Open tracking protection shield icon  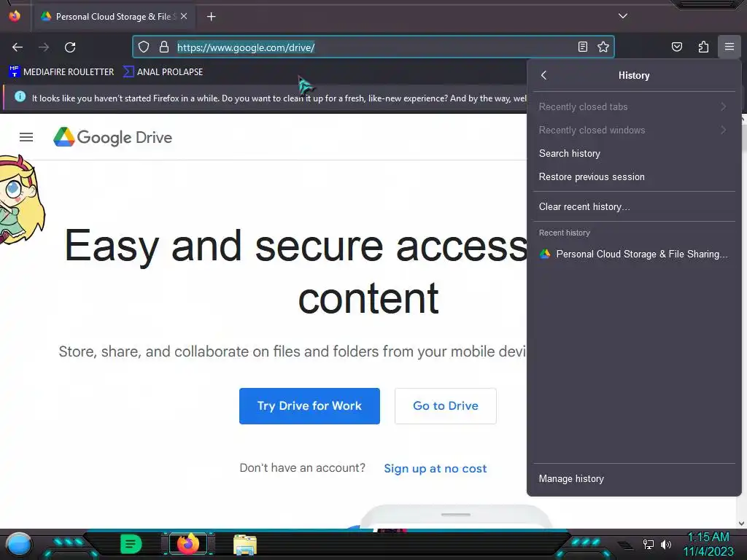pyautogui.click(x=144, y=47)
